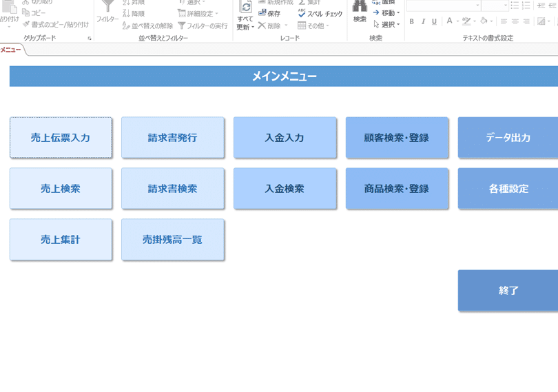Open the Clipboard group dialog launcher
The height and width of the screenshot is (392, 558).
click(x=90, y=39)
